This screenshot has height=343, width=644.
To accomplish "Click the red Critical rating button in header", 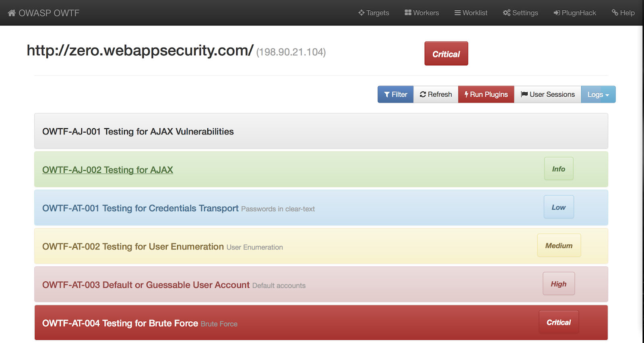I will pos(446,54).
